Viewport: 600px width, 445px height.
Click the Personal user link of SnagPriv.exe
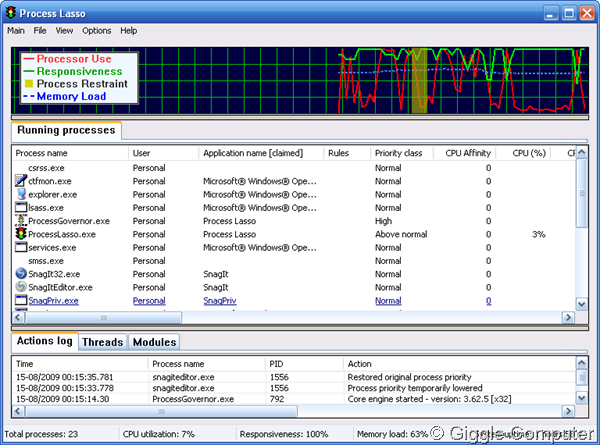coord(149,301)
